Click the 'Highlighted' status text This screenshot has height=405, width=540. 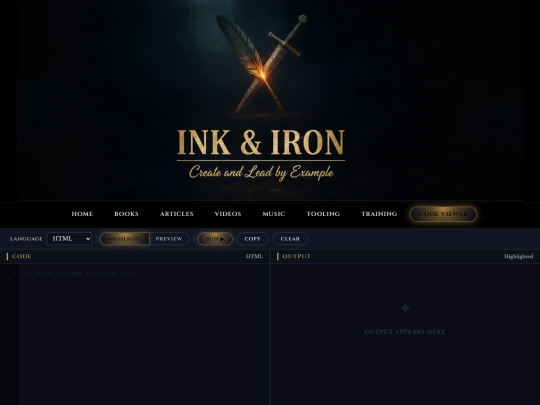519,256
